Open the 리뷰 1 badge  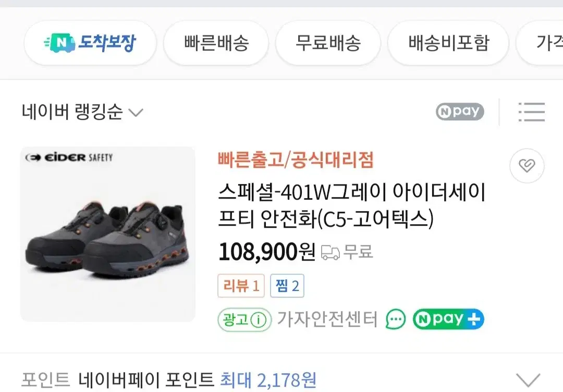[x=241, y=286]
